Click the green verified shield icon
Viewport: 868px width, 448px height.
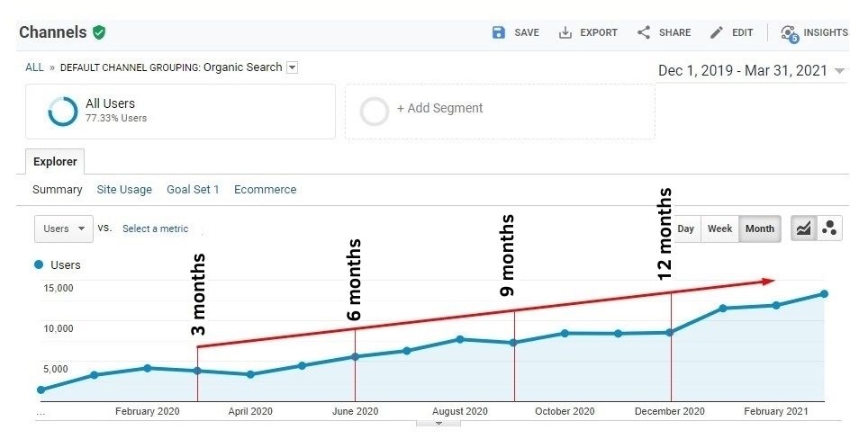pyautogui.click(x=99, y=32)
